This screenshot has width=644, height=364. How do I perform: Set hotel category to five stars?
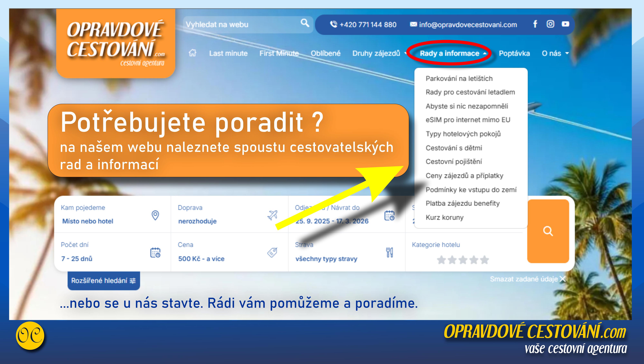coord(484,260)
